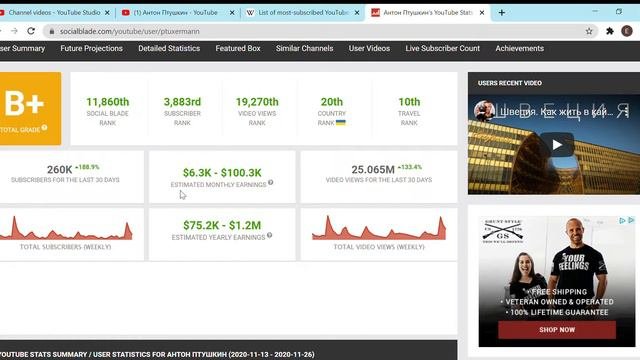Viewport: 640px width, 360px height.
Task: Open the User Summary menu item
Action: [x=22, y=48]
